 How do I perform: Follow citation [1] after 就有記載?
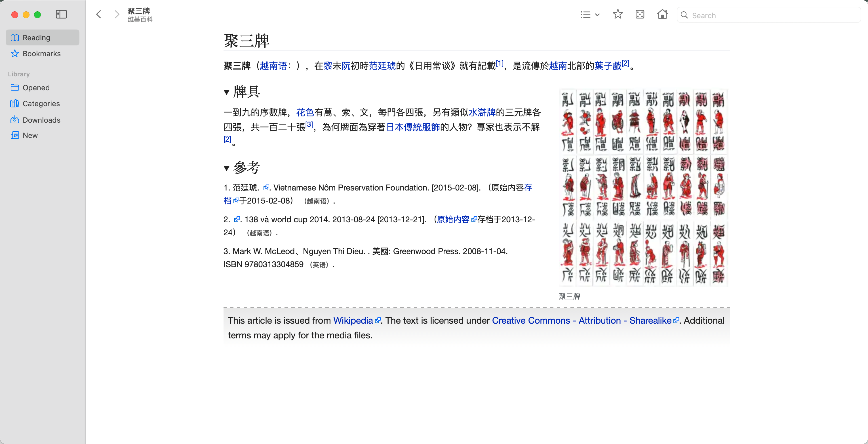coord(500,63)
